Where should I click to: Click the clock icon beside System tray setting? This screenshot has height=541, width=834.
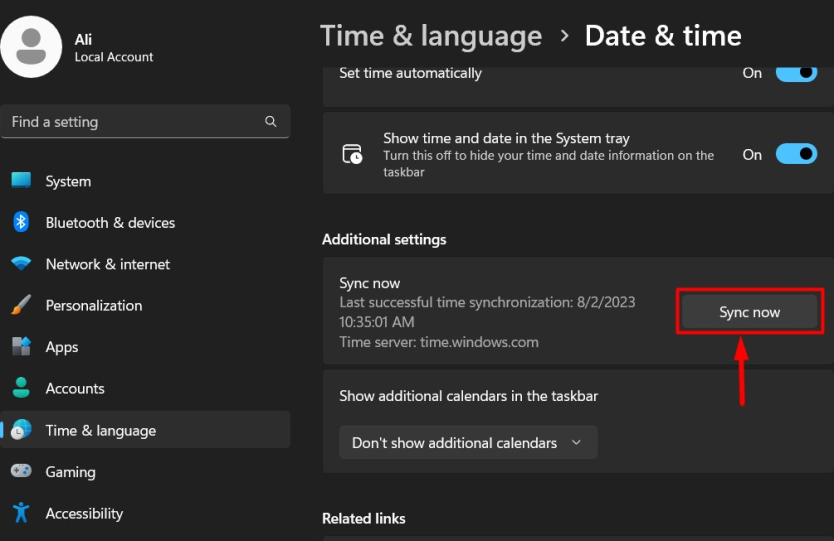click(352, 154)
